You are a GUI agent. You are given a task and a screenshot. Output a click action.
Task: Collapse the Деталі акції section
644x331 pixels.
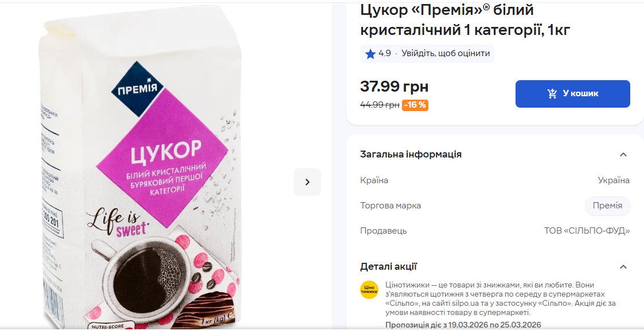pos(623,267)
